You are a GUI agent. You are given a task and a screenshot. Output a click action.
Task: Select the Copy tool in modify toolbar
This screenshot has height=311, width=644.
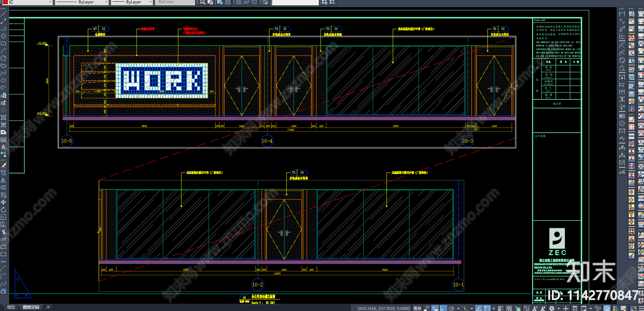click(x=3, y=172)
